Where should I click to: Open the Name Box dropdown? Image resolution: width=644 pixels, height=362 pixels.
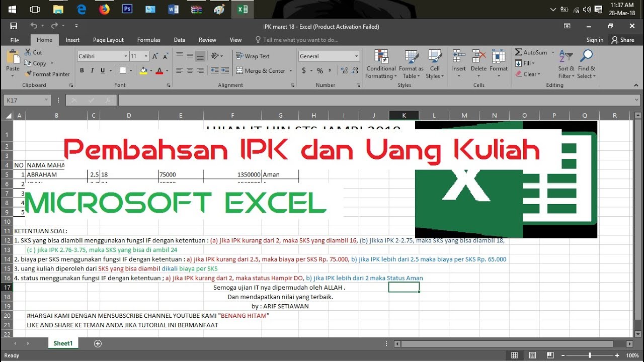click(46, 101)
